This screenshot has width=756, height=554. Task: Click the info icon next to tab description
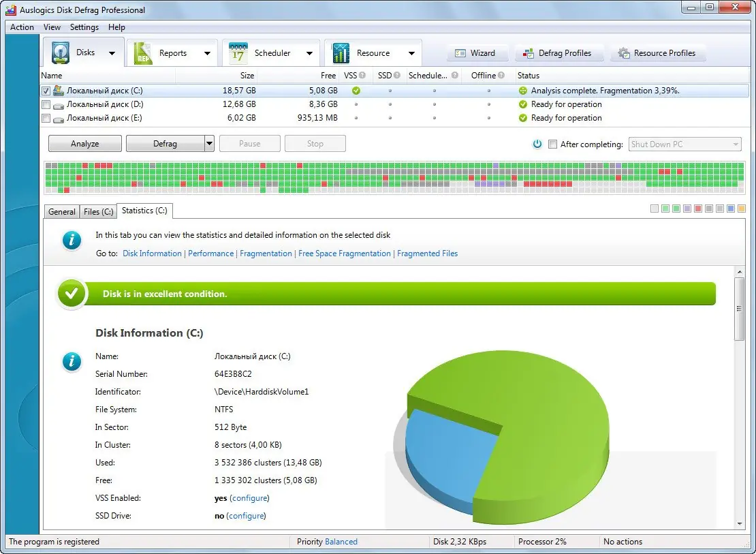(x=72, y=240)
